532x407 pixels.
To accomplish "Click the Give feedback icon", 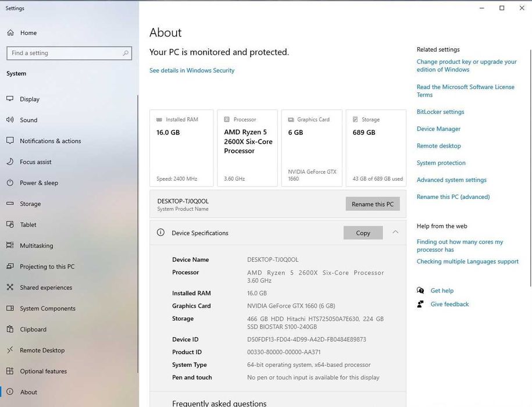I will [420, 304].
